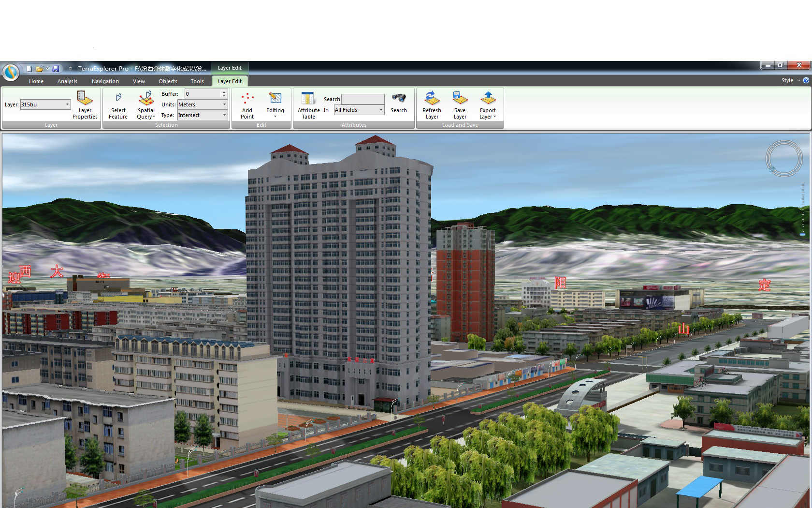Click the blue help question mark icon
Image resolution: width=812 pixels, height=508 pixels.
click(x=806, y=80)
